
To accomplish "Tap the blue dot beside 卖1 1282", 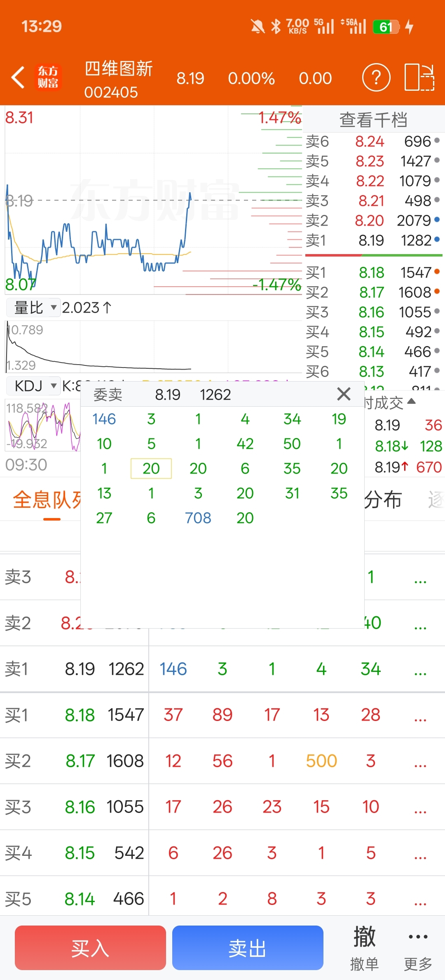I will [437, 239].
